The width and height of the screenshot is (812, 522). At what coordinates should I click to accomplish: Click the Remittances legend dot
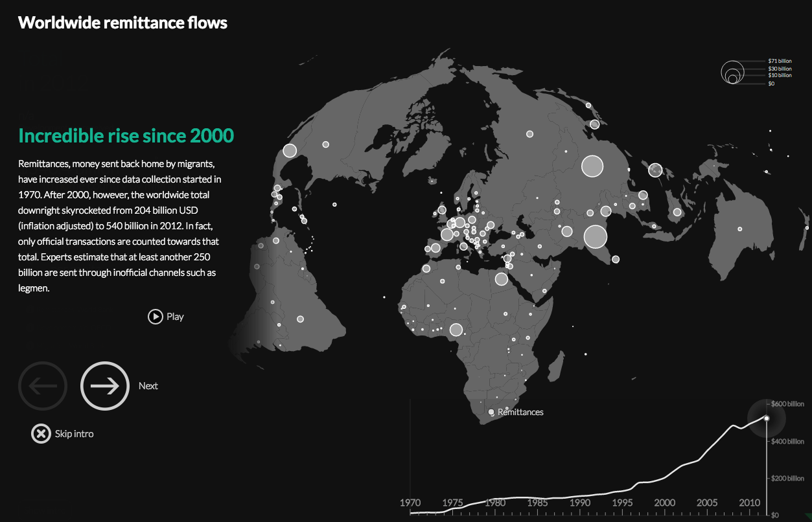coord(491,412)
